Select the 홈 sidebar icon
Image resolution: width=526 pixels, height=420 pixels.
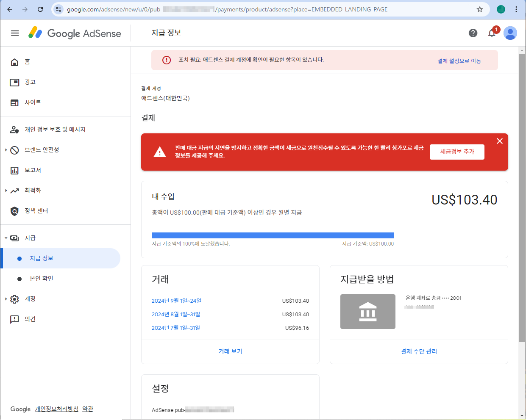[x=15, y=62]
